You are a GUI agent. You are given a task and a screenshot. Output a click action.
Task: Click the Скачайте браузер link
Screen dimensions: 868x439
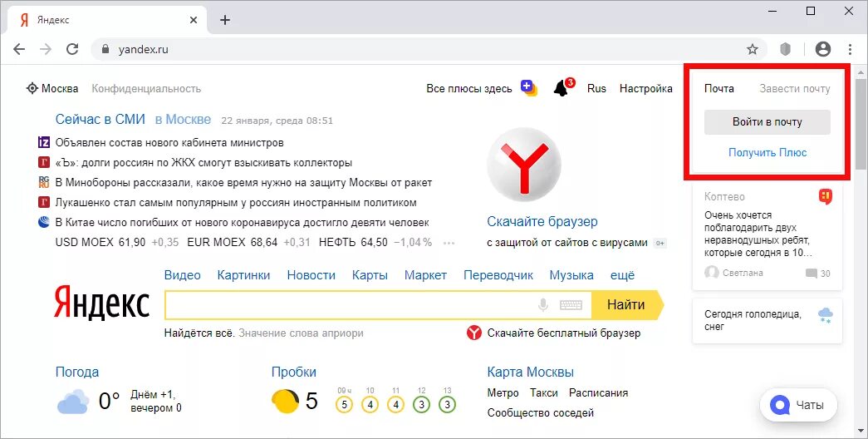[x=542, y=221]
